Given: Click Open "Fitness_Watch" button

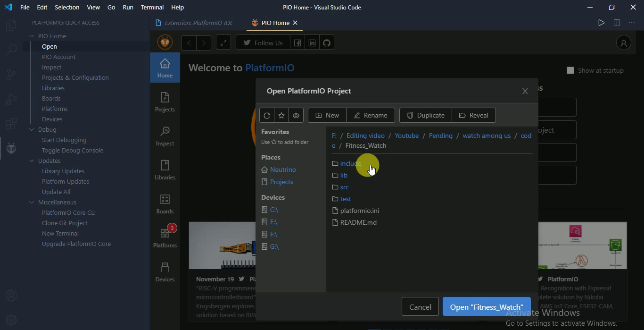Looking at the screenshot, I should click(x=487, y=307).
